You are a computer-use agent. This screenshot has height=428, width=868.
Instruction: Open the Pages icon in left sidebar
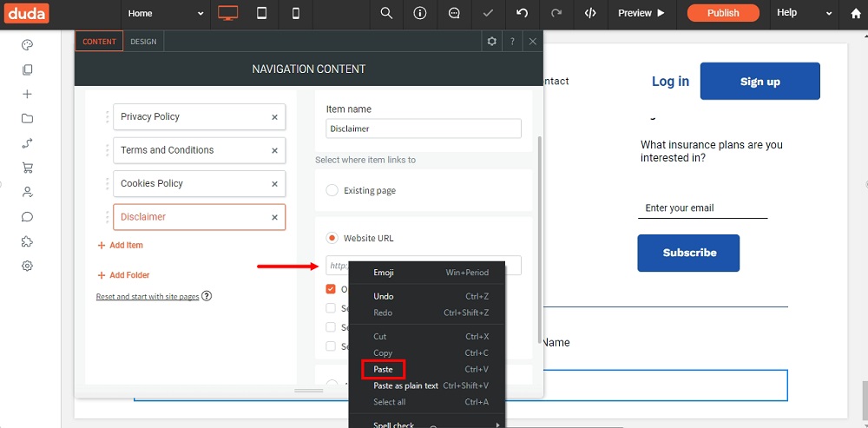(x=27, y=69)
